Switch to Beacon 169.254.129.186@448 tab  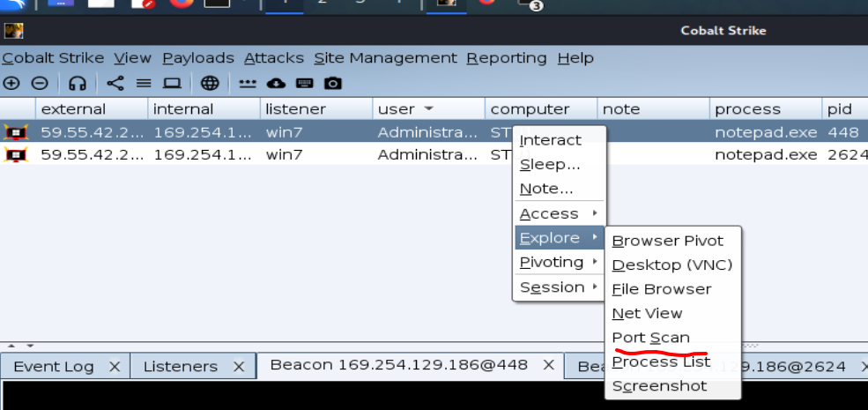(x=398, y=365)
